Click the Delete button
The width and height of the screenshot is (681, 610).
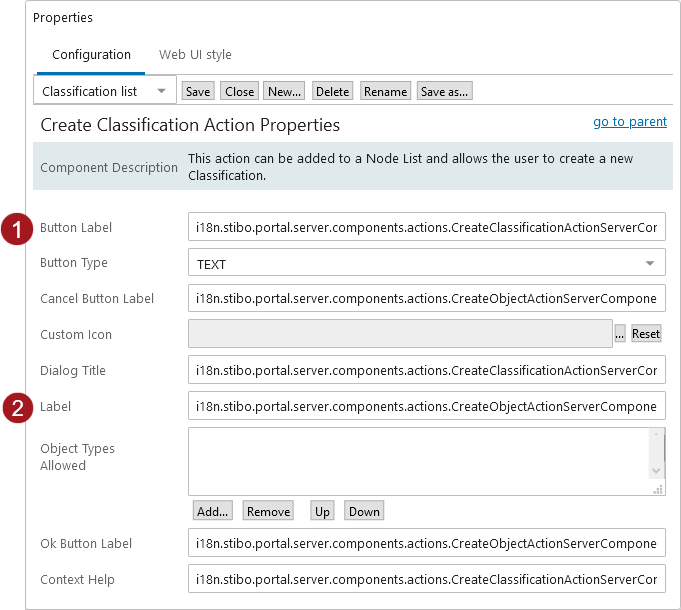pyautogui.click(x=332, y=91)
